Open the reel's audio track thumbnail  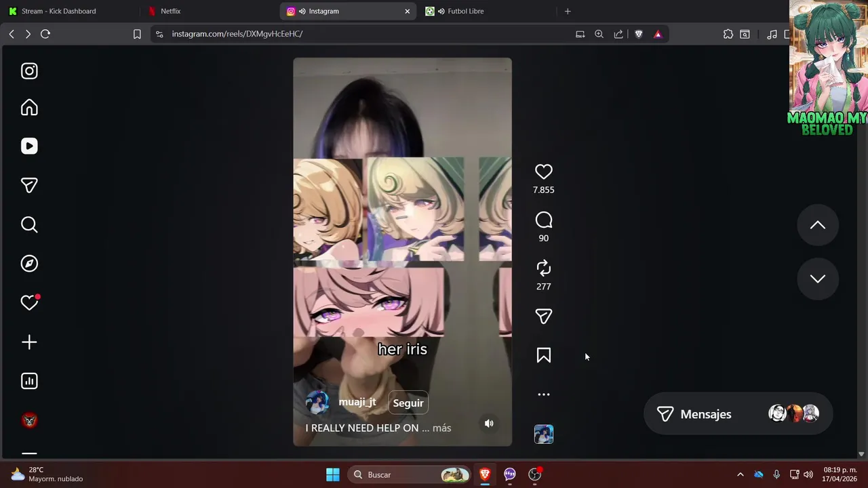tap(544, 434)
